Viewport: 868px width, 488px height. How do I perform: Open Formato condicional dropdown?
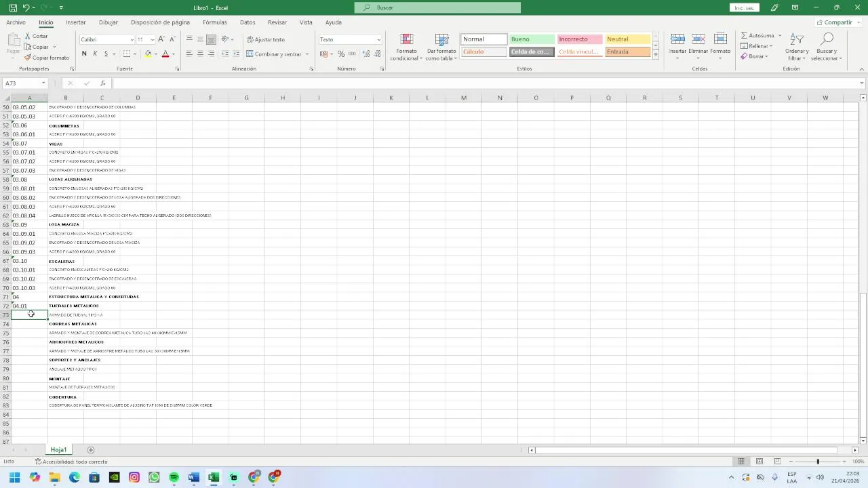point(406,47)
